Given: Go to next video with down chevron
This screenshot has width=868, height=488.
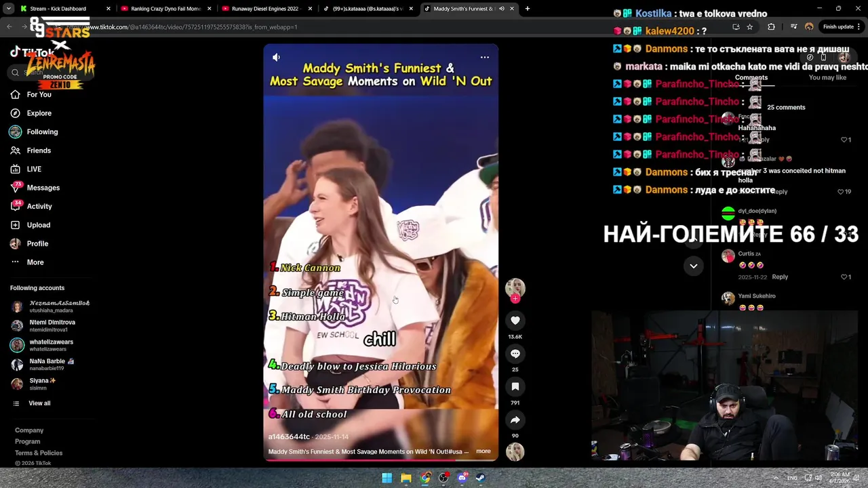Looking at the screenshot, I should (x=694, y=266).
